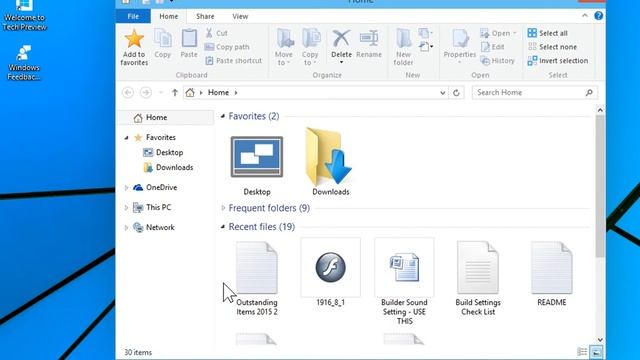Click Windows Feedback desktop icon
The width and height of the screenshot is (640, 360).
coord(24,62)
